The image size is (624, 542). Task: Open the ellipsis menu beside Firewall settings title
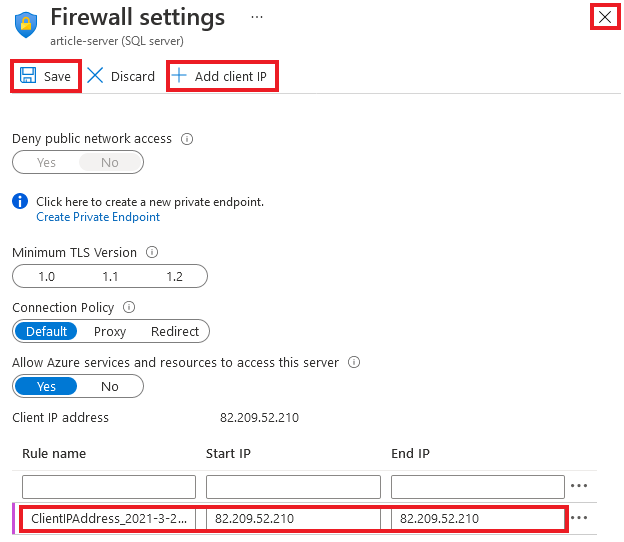[x=257, y=18]
